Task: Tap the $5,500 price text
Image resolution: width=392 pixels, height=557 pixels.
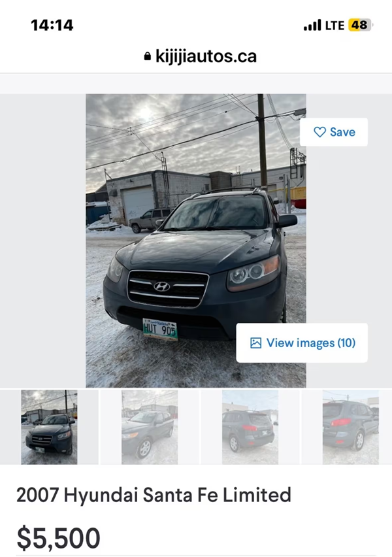Action: (x=59, y=538)
